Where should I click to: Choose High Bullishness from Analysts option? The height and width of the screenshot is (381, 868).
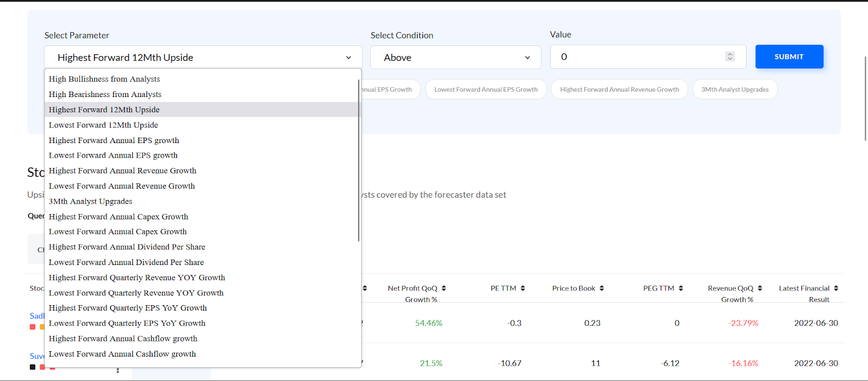point(104,79)
